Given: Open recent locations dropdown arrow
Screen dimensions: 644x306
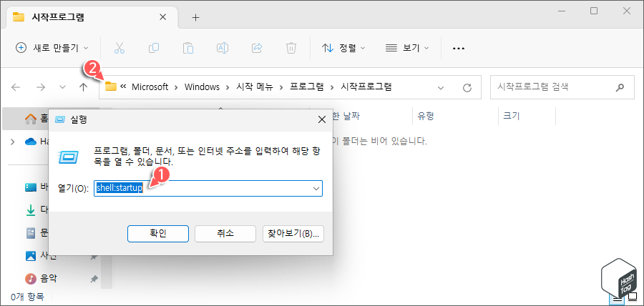Looking at the screenshot, I should tap(62, 87).
